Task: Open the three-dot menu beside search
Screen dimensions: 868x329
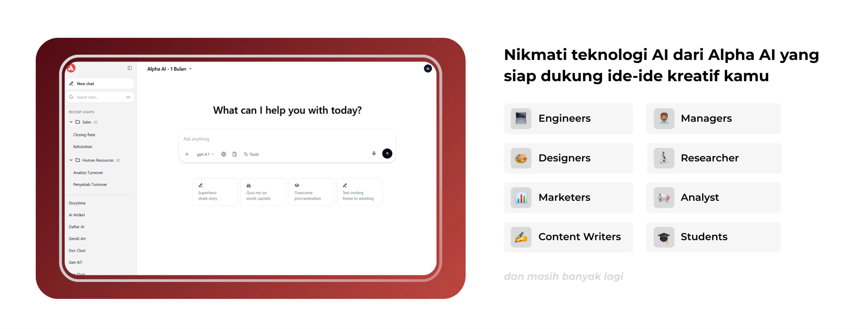Action: coord(128,97)
